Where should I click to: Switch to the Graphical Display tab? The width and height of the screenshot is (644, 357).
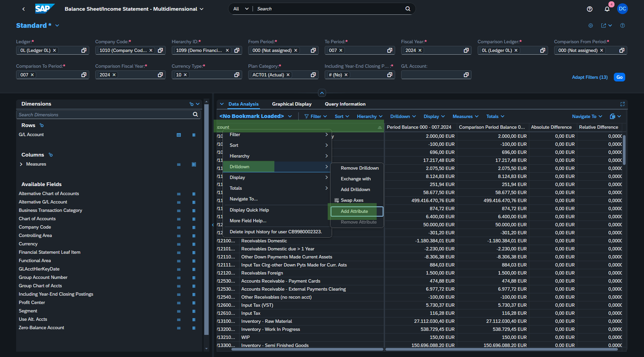[x=291, y=104]
